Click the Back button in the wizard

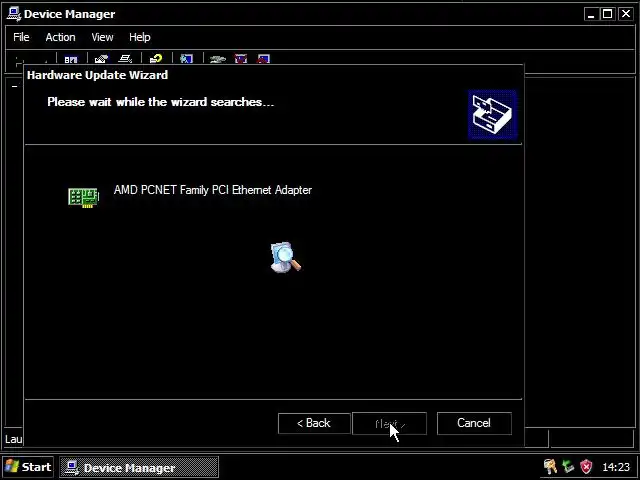tap(314, 423)
